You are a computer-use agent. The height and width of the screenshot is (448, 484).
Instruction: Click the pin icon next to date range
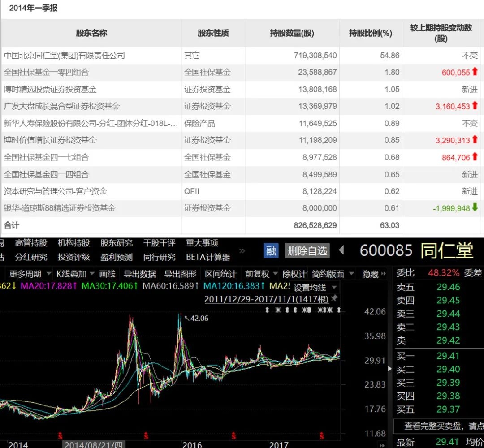[334, 298]
